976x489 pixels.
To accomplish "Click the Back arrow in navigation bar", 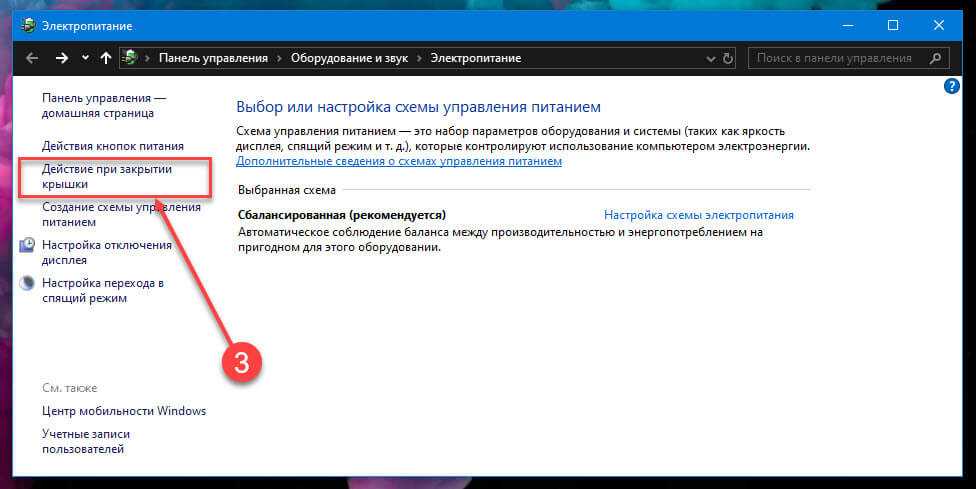I will tap(32, 58).
